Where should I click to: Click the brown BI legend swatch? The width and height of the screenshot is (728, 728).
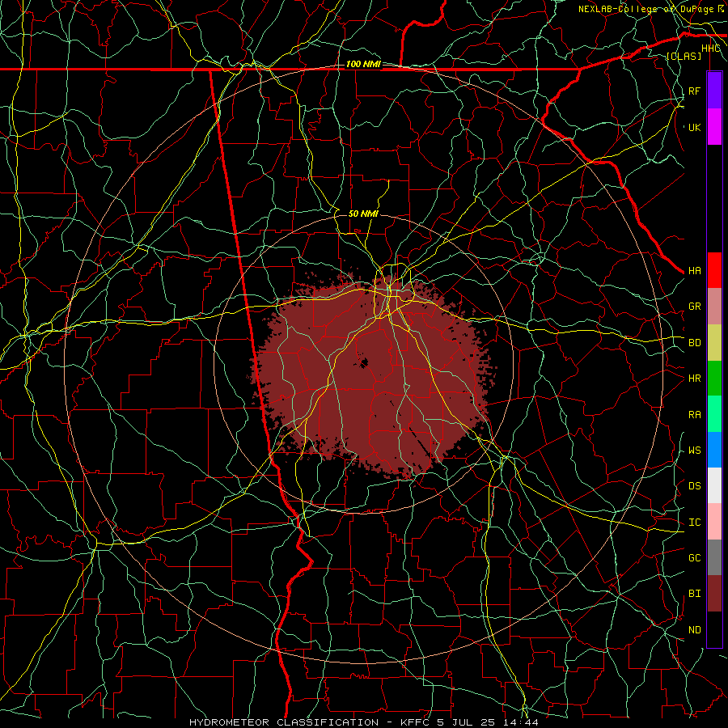tap(714, 594)
